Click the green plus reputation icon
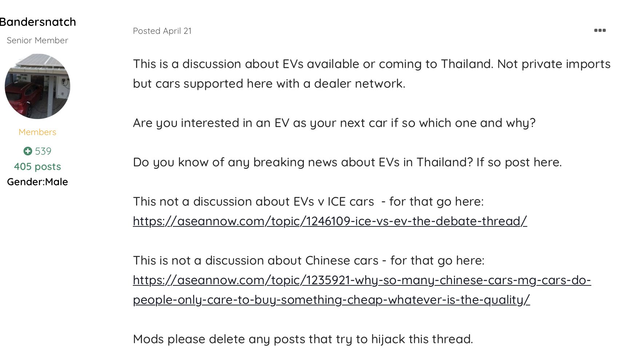642x364 pixels. coord(28,151)
